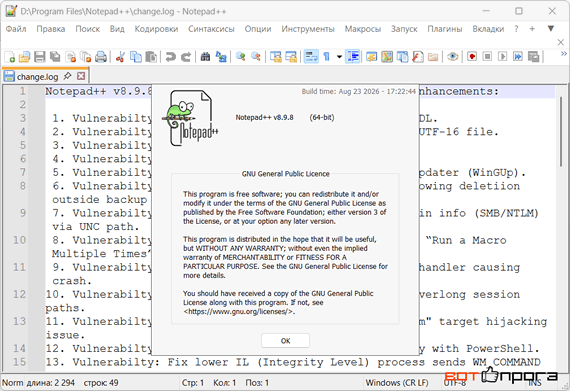Image resolution: width=570 pixels, height=391 pixels.
Task: Open the Document List panel icon
Action: click(402, 57)
